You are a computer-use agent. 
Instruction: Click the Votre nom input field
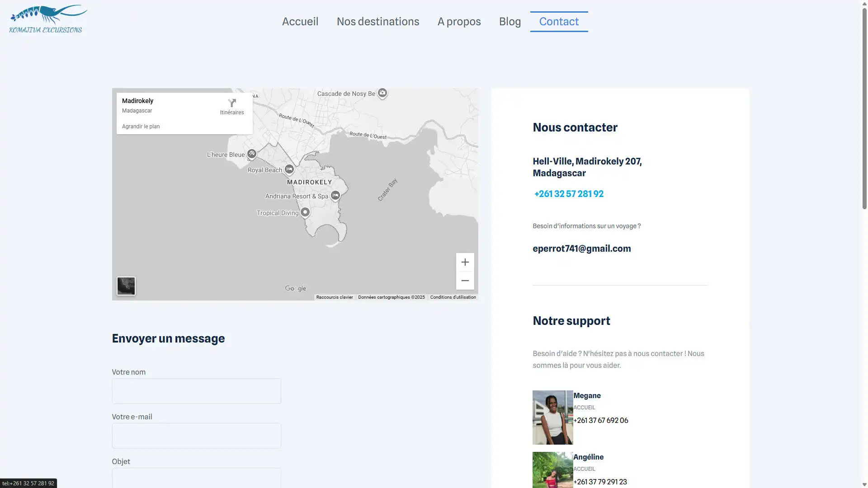[x=196, y=391]
